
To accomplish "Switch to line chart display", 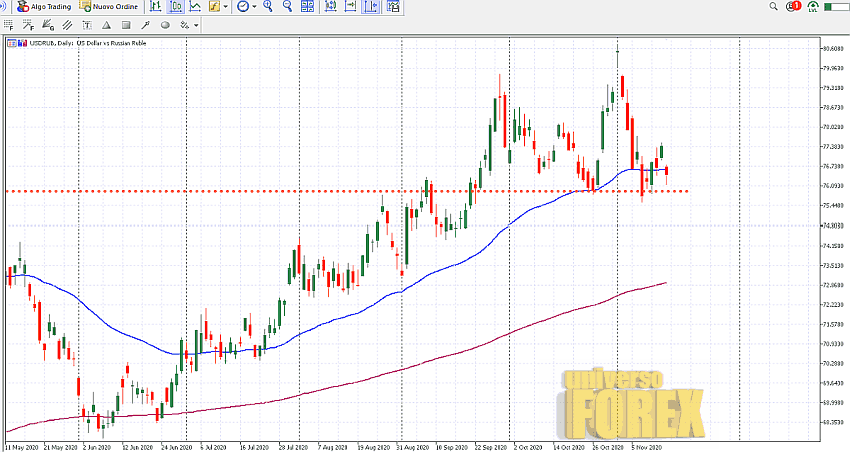I will (193, 6).
